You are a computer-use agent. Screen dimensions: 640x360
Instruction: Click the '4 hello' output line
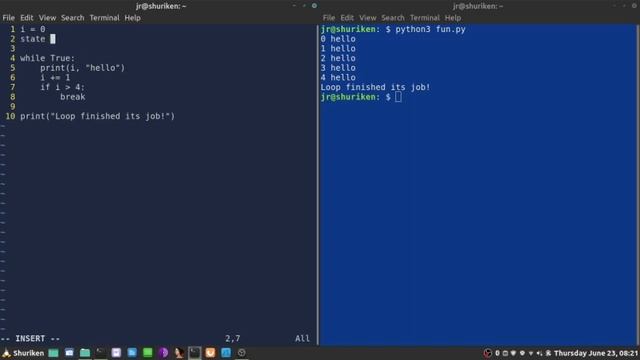pos(338,78)
